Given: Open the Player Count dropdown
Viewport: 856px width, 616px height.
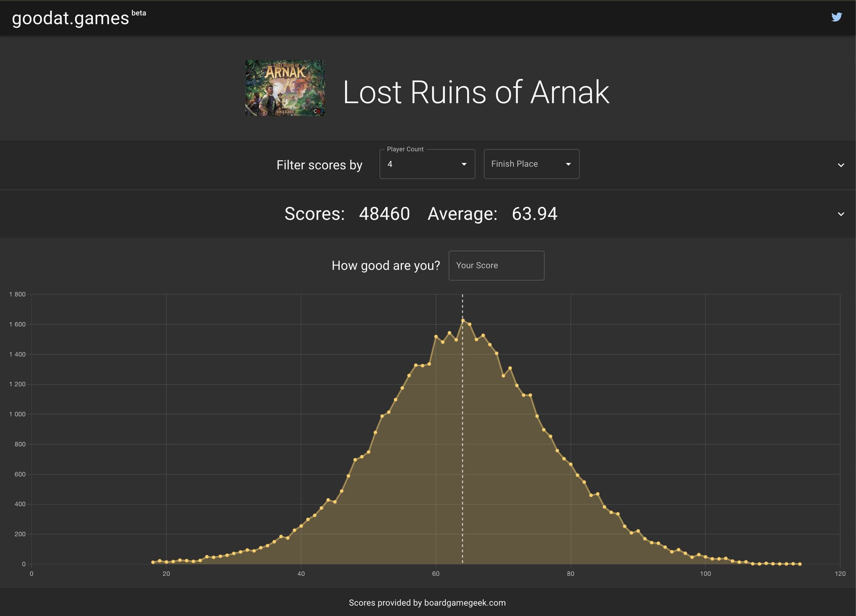Looking at the screenshot, I should (427, 164).
